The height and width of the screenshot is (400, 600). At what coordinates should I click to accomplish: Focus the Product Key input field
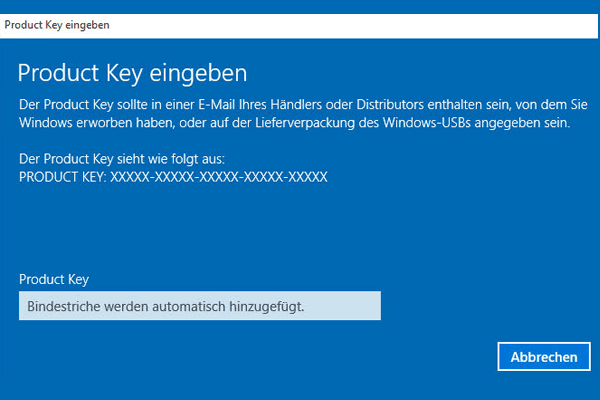(200, 305)
